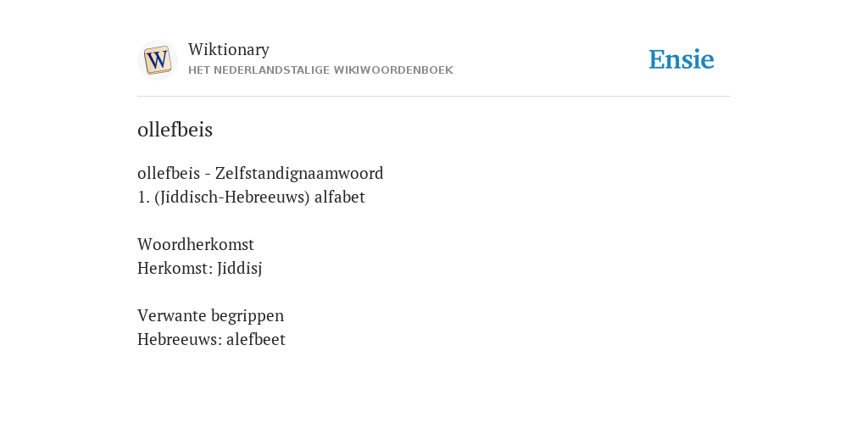868x434 pixels.
Task: Click the word Jiddisj
Action: click(x=239, y=269)
